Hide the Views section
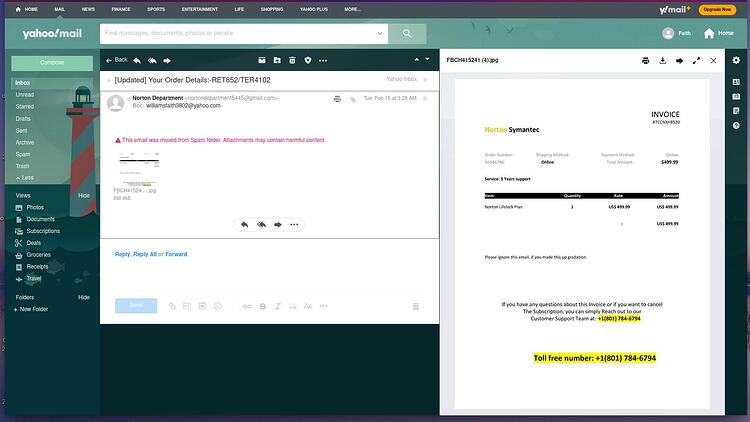 click(84, 195)
